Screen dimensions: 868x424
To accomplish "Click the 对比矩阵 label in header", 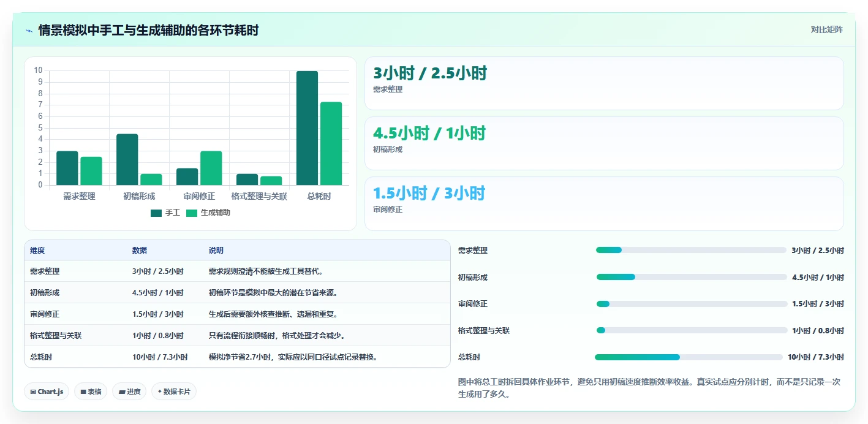I will coord(826,29).
